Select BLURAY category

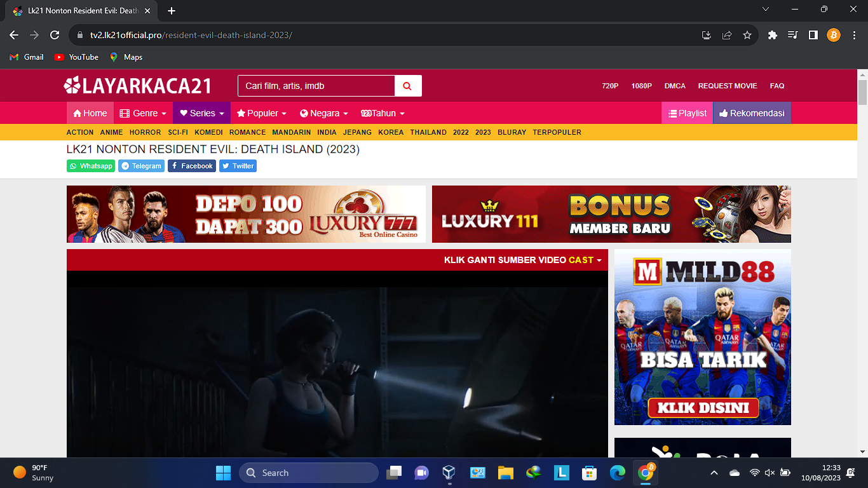(x=512, y=132)
